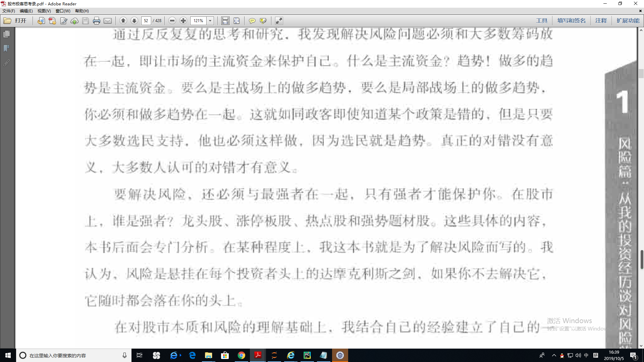Open the notification center icon
The width and height of the screenshot is (644, 362).
point(634,355)
